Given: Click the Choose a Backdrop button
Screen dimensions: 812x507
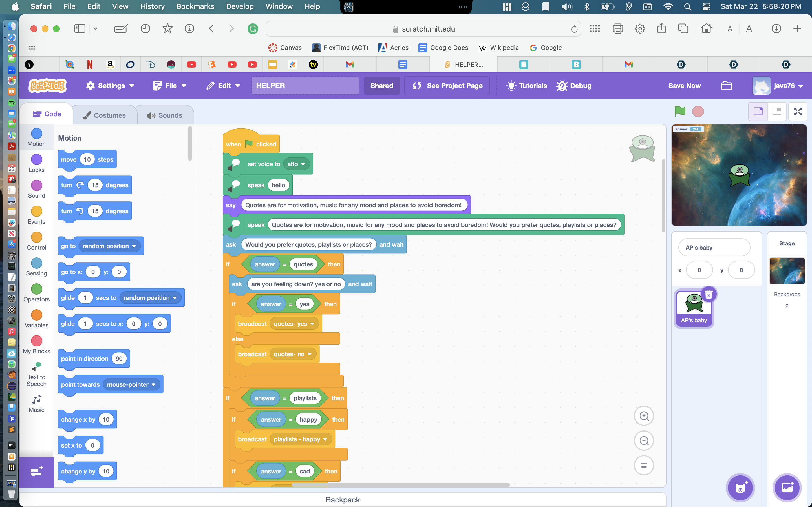Looking at the screenshot, I should [x=787, y=487].
